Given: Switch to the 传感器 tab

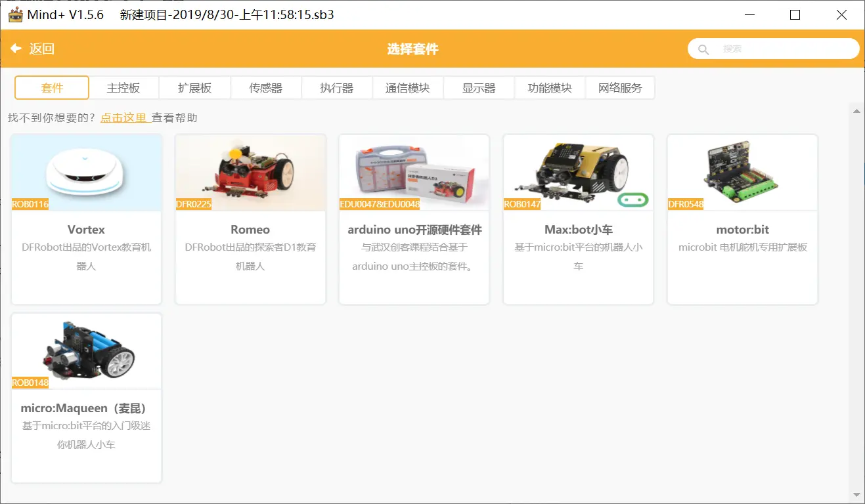Looking at the screenshot, I should point(265,88).
